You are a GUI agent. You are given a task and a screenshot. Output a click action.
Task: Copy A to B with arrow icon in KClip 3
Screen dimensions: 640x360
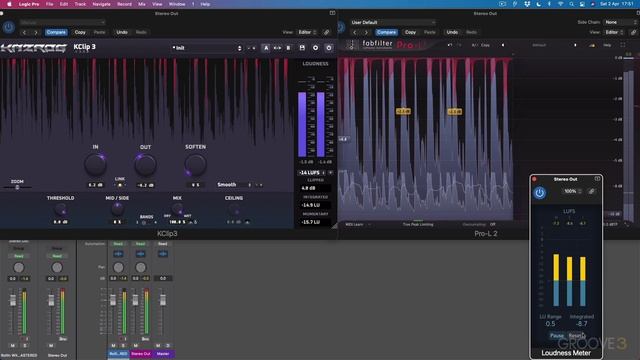pos(277,48)
